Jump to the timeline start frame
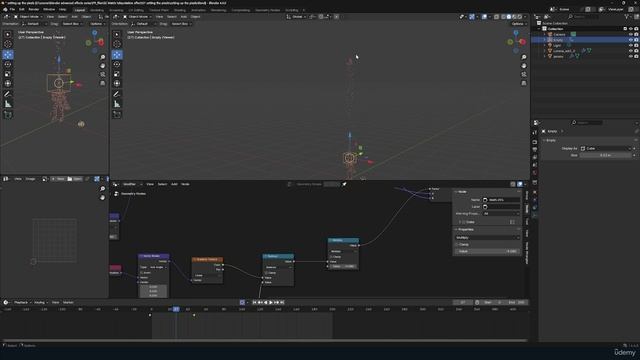This screenshot has height=360, width=640. pyautogui.click(x=254, y=302)
